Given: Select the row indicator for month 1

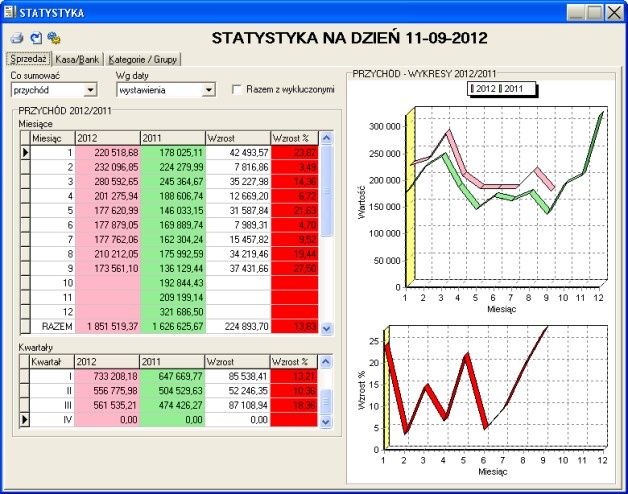Looking at the screenshot, I should pyautogui.click(x=25, y=153).
